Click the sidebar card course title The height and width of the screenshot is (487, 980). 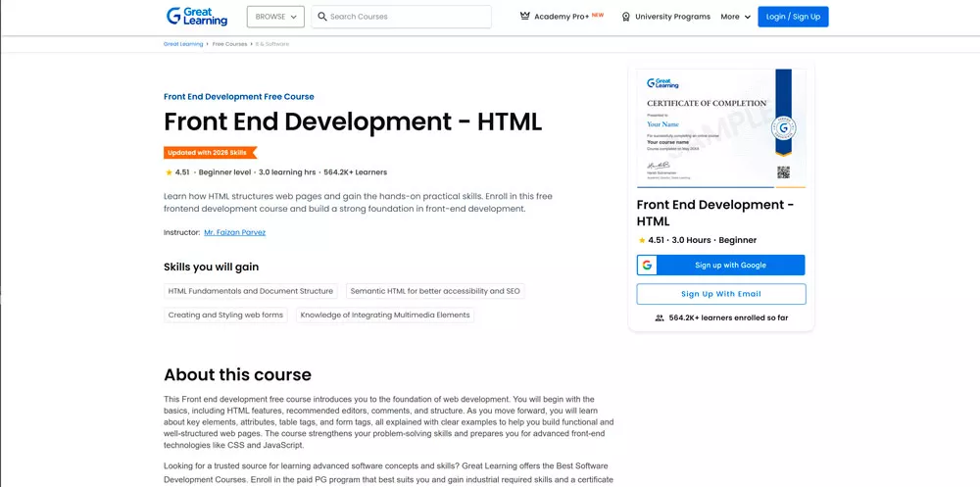(x=715, y=214)
